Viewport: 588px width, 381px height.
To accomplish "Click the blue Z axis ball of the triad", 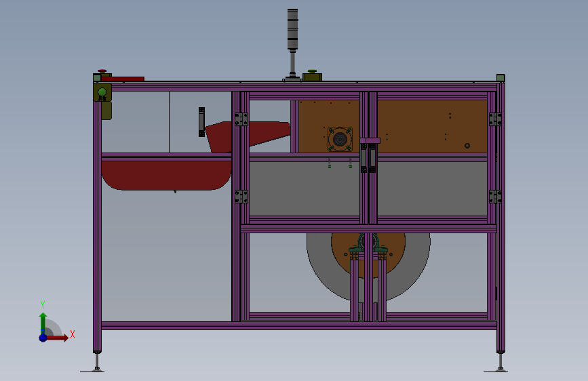I will tap(43, 338).
